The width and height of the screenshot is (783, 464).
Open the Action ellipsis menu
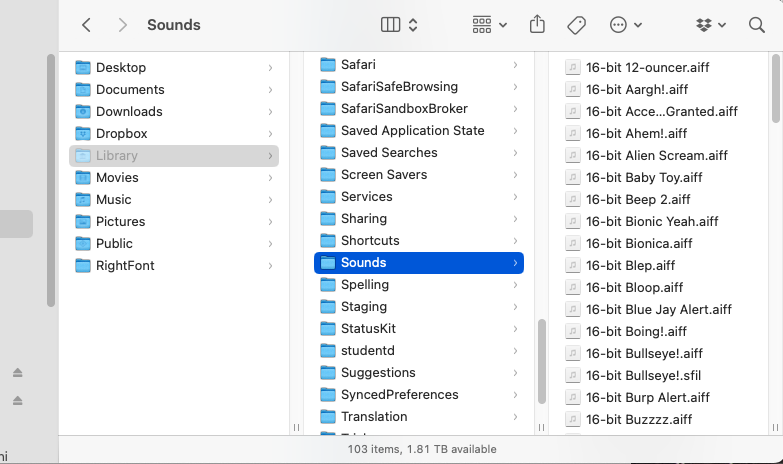point(625,24)
